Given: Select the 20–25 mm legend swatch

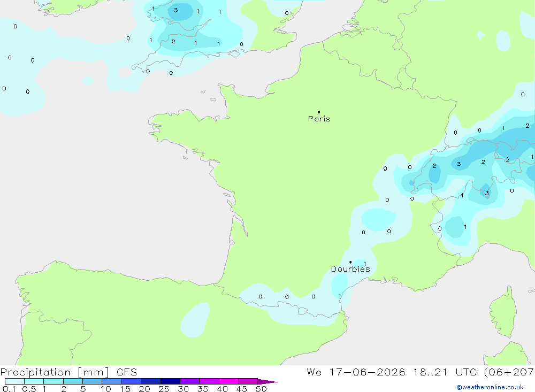Looking at the screenshot, I should tap(151, 381).
